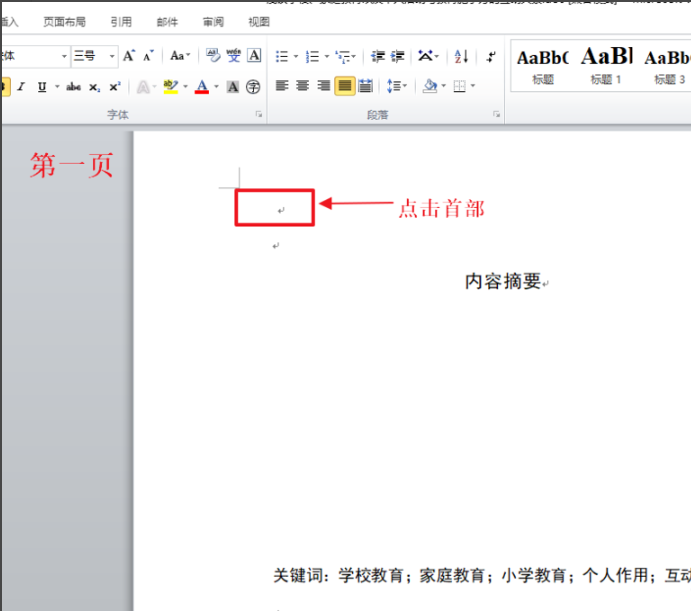Toggle the highlighted Justify alignment button

pyautogui.click(x=345, y=86)
